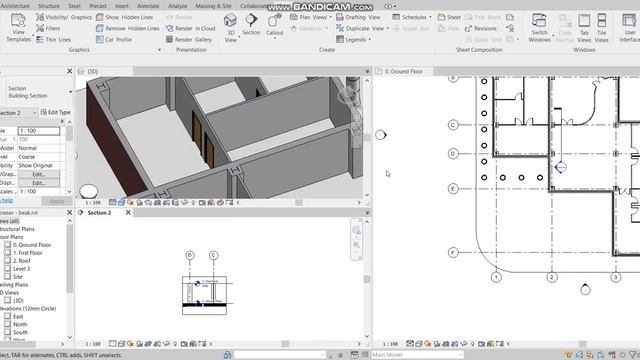
Task: Activate the 0. Ground Floor view tab
Action: pyautogui.click(x=403, y=71)
